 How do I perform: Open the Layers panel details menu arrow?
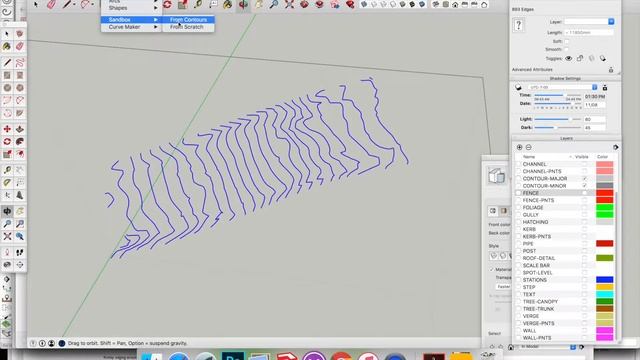(616, 147)
